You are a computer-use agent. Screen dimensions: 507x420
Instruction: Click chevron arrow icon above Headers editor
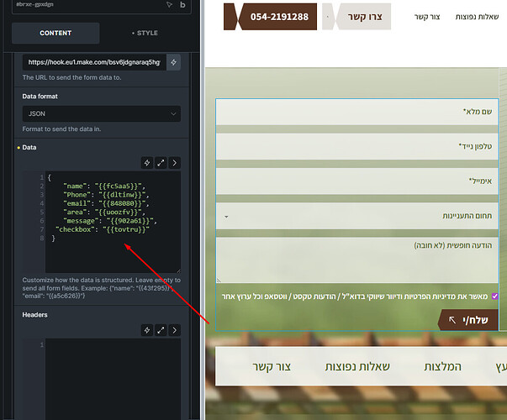(x=175, y=330)
